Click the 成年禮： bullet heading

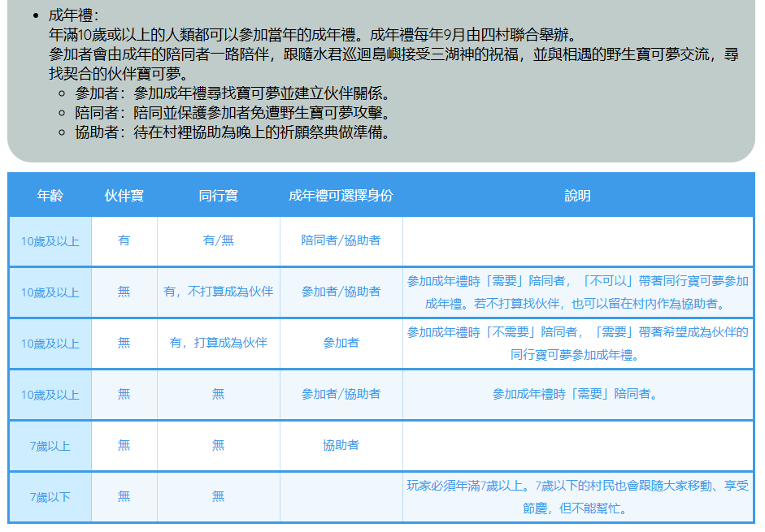74,15
